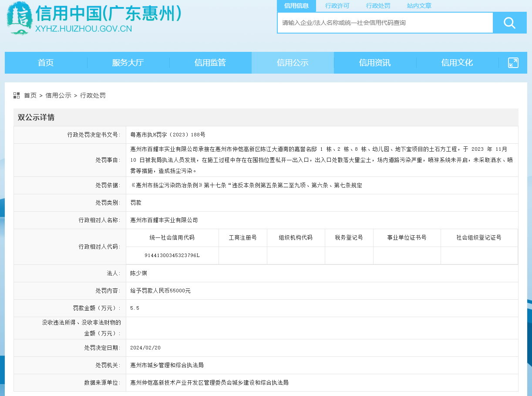Click the 双公示详情 section heading
Screen dimensions: 532x396
(36, 117)
